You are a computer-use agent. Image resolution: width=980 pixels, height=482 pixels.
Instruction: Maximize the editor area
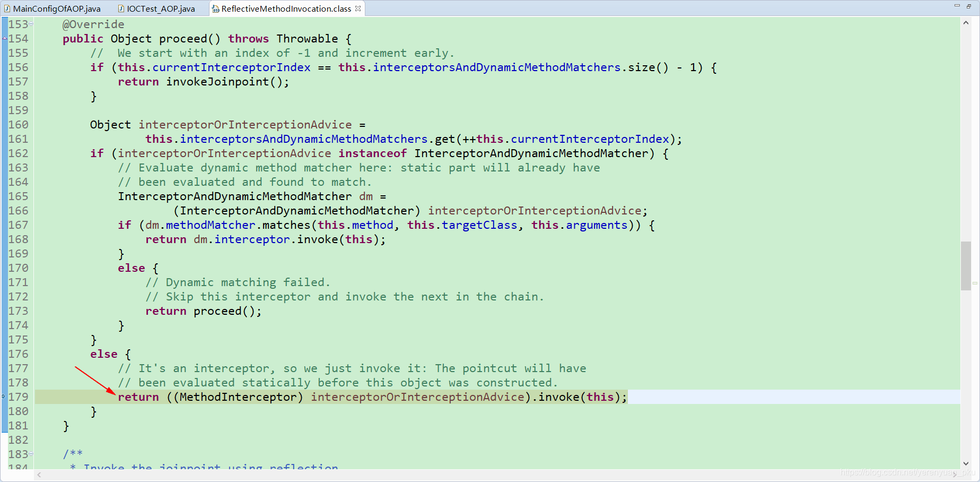(x=969, y=6)
